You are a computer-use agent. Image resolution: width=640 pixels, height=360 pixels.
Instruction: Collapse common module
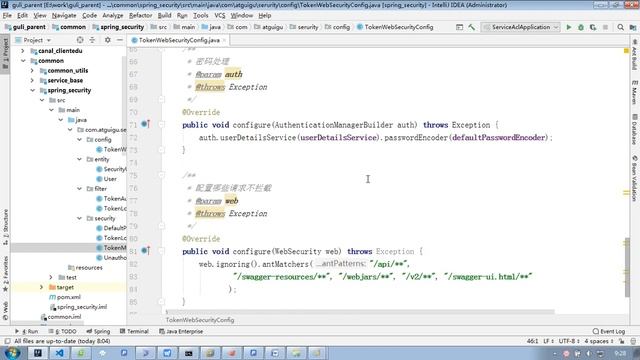23,60
